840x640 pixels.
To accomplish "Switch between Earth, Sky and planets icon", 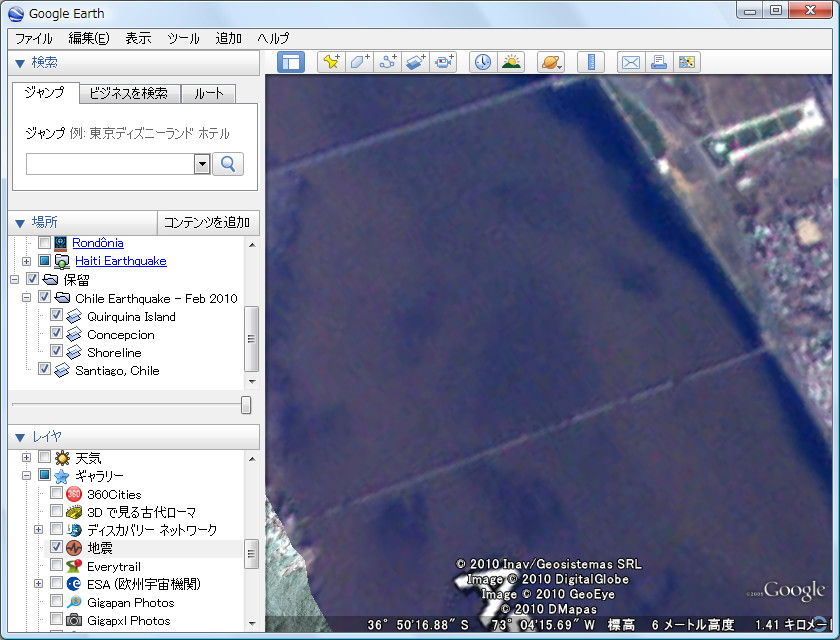I will 551,62.
